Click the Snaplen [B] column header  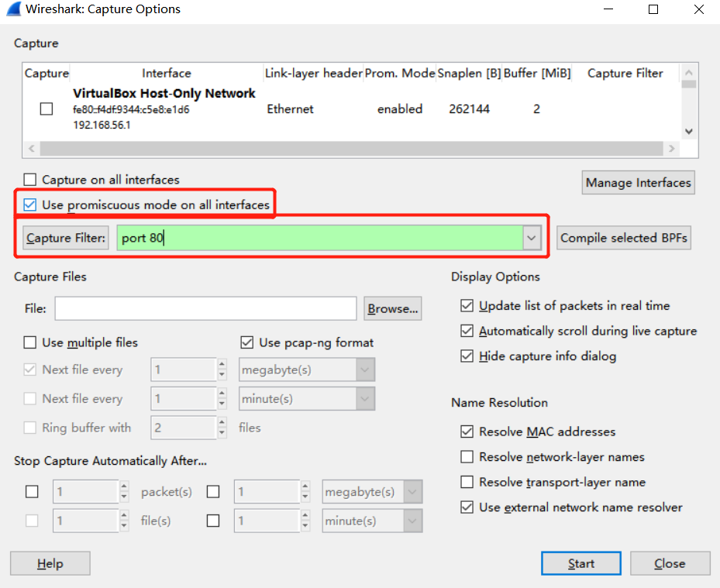pyautogui.click(x=470, y=73)
